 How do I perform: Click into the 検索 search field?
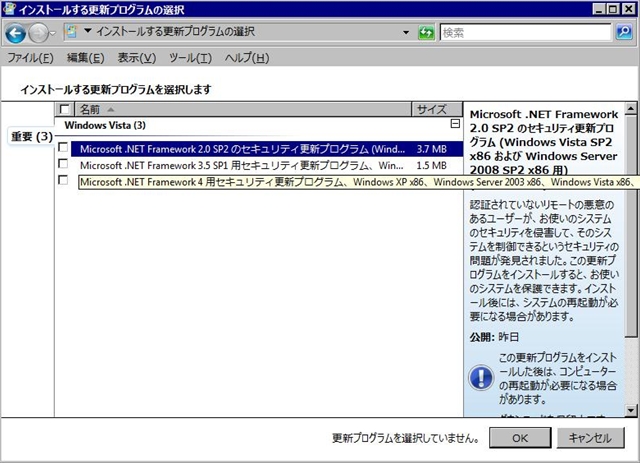click(x=525, y=32)
